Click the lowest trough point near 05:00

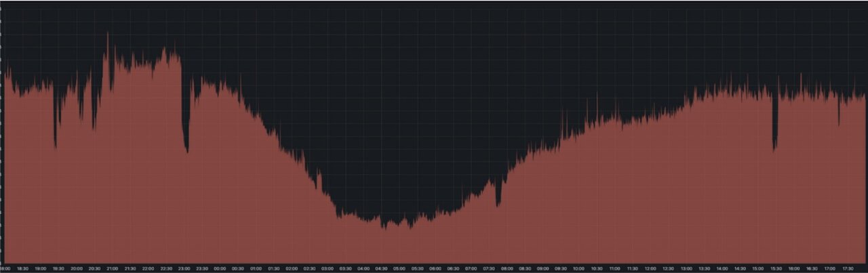(x=384, y=227)
